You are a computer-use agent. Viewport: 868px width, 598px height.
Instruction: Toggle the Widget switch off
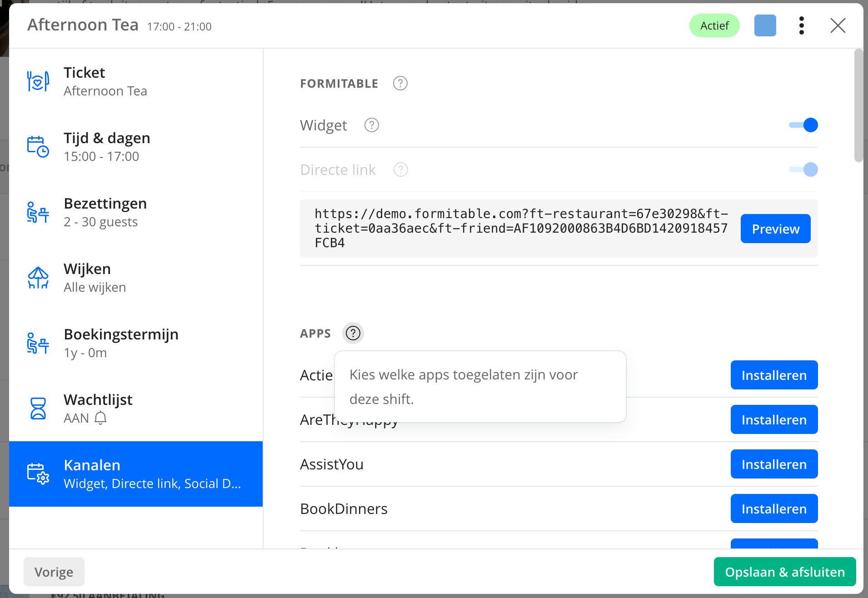[x=803, y=125]
